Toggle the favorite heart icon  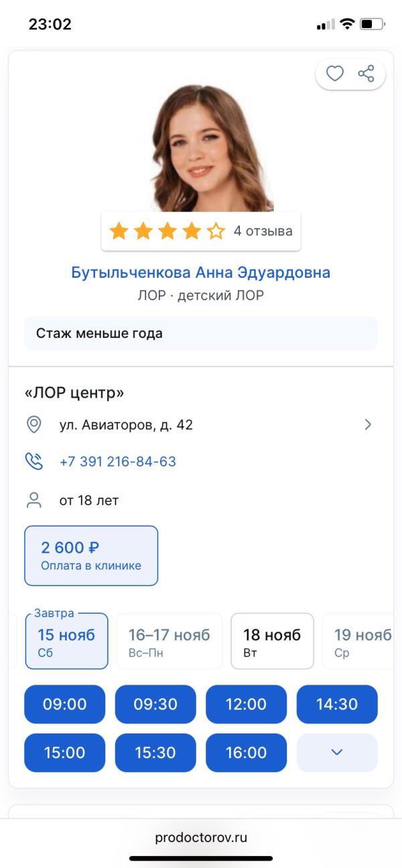coord(335,74)
